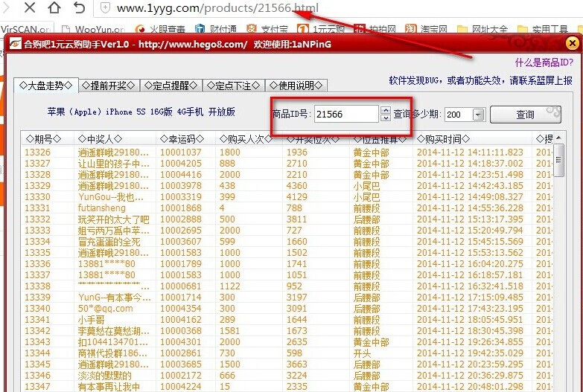Click the winner name 玩笑开的太大了吧
This screenshot has width=583, height=392.
[x=114, y=219]
